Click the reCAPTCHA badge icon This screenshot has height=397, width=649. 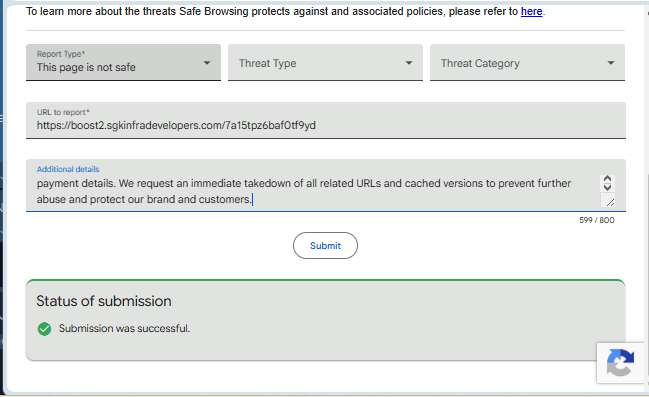[x=620, y=363]
